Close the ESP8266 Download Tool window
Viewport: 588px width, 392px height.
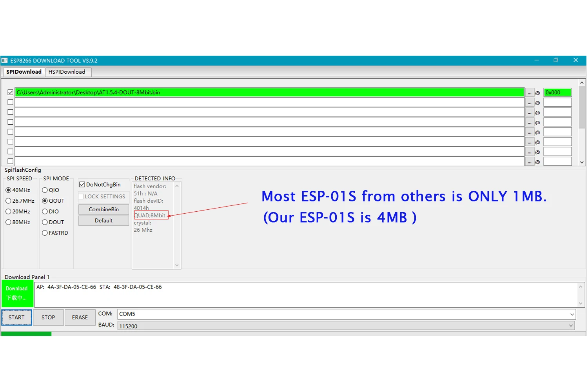tap(575, 60)
